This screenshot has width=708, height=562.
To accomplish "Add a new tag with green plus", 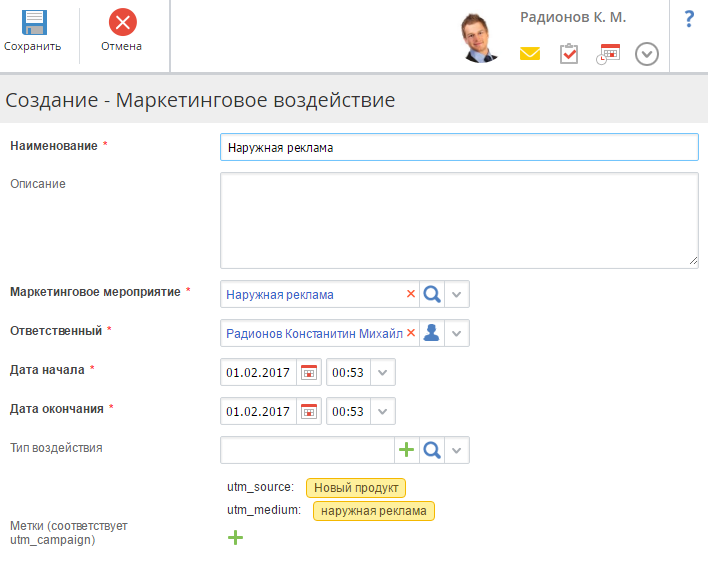I will (235, 538).
